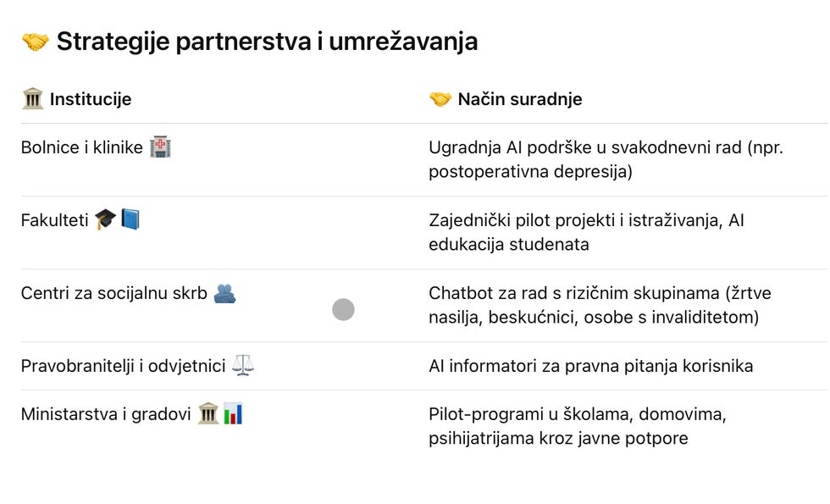Click the graduation cap emoji after Fakulteti
Viewport: 830px width, 504px height.
(105, 219)
